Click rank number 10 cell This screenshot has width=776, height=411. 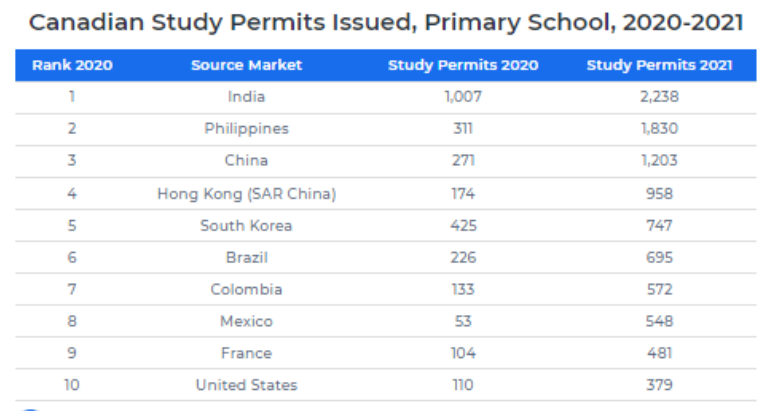pos(72,385)
